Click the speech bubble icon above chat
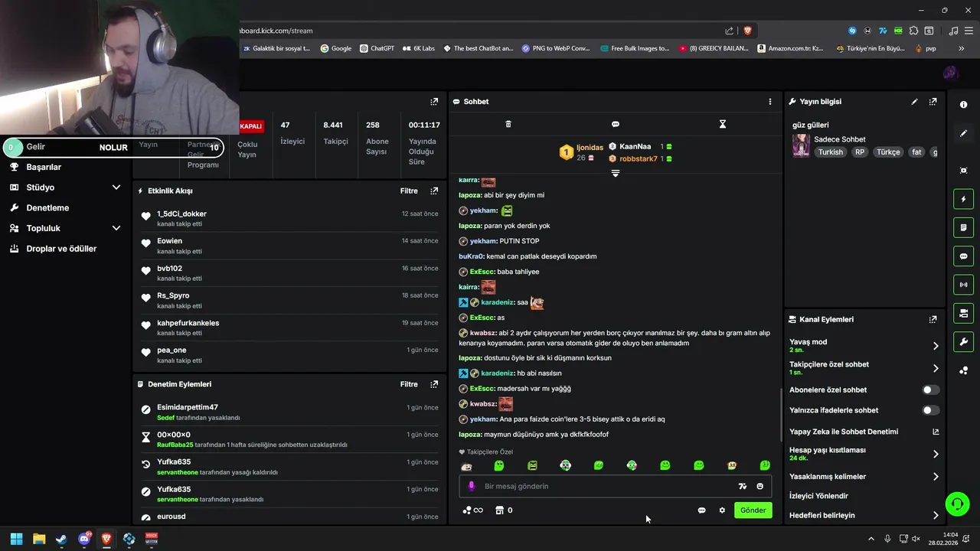Image resolution: width=980 pixels, height=551 pixels. tap(616, 124)
